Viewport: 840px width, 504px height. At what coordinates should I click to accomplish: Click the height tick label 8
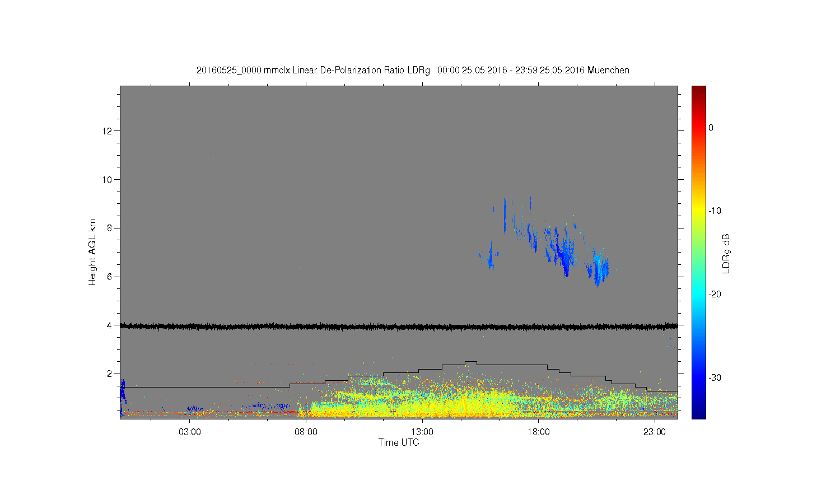pyautogui.click(x=110, y=228)
